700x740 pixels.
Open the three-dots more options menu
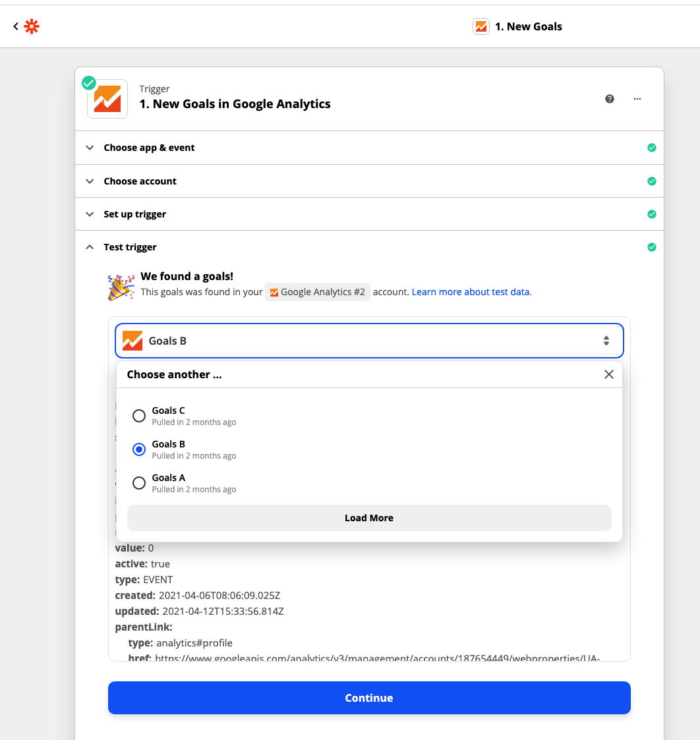(637, 99)
